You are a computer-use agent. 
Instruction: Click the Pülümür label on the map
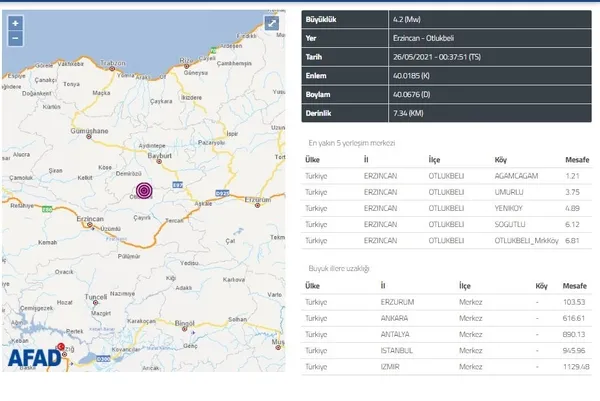(129, 256)
